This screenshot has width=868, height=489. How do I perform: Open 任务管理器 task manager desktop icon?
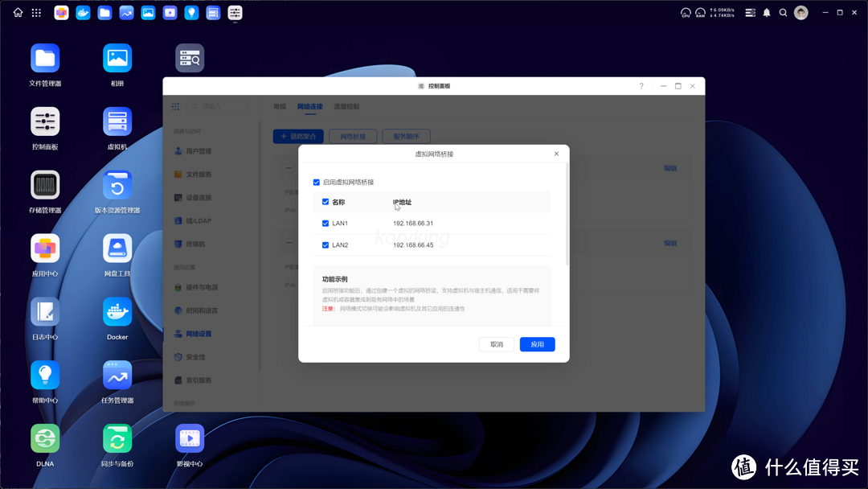click(117, 375)
